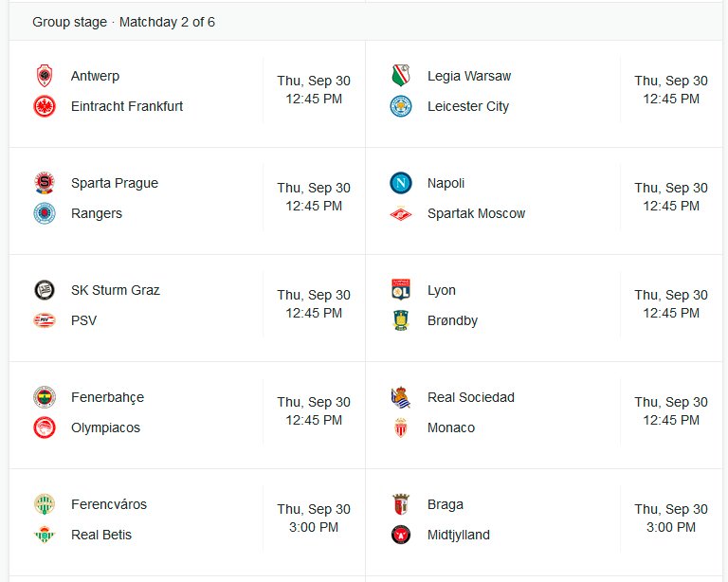Click the Eintracht Frankfurt logo
The width and height of the screenshot is (728, 582).
[45, 106]
